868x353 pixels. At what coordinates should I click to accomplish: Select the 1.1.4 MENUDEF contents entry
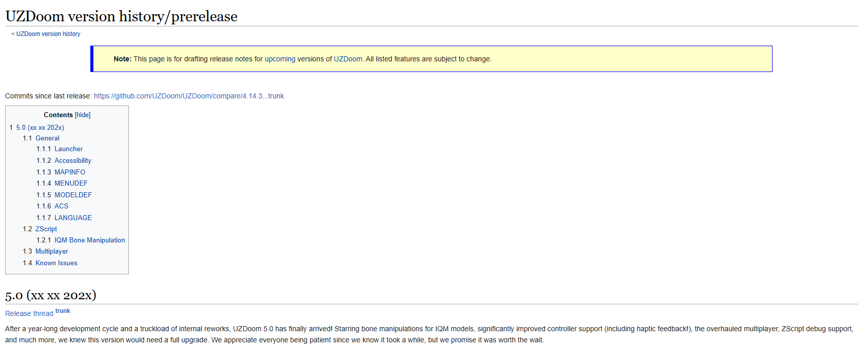pos(62,183)
